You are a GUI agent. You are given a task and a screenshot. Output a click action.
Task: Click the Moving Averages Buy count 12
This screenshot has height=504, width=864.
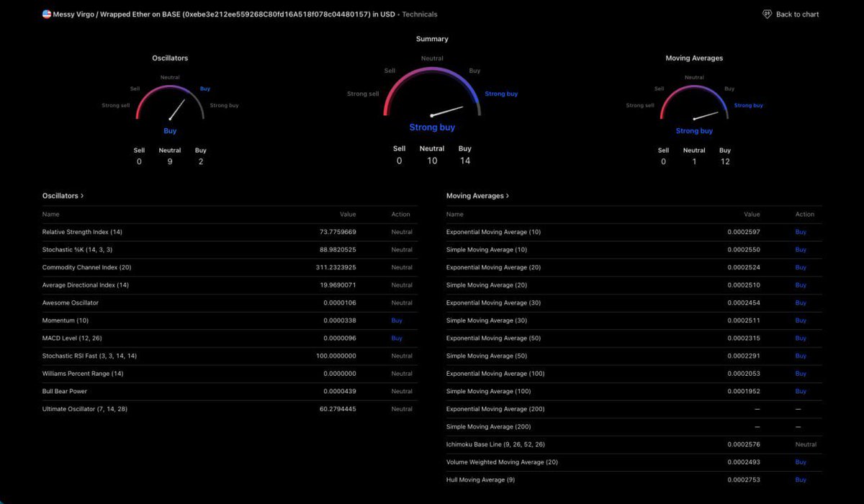click(725, 161)
